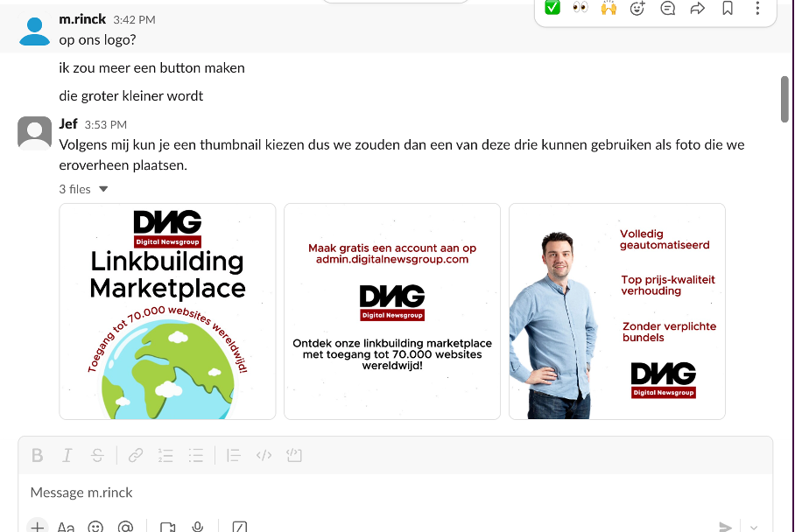
Task: Open send options dropdown arrow
Action: pos(754,527)
